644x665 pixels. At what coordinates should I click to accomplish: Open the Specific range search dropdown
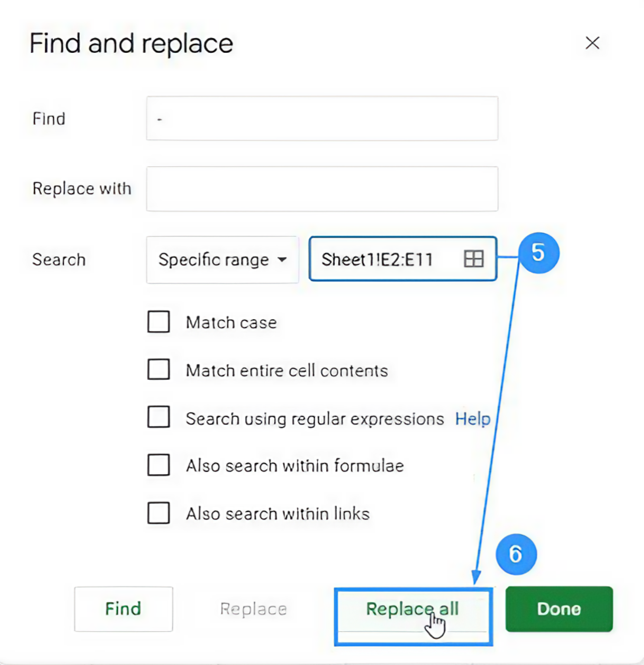pyautogui.click(x=223, y=260)
